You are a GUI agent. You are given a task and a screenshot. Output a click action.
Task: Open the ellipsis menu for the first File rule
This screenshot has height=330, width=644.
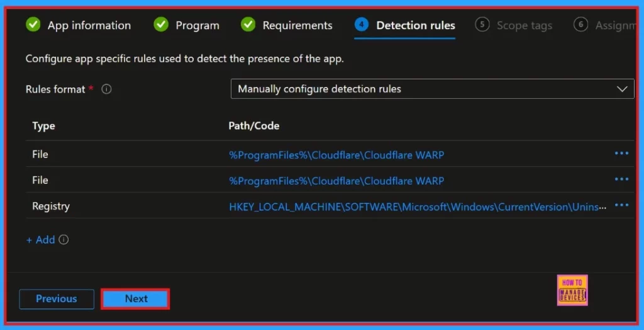tap(621, 154)
